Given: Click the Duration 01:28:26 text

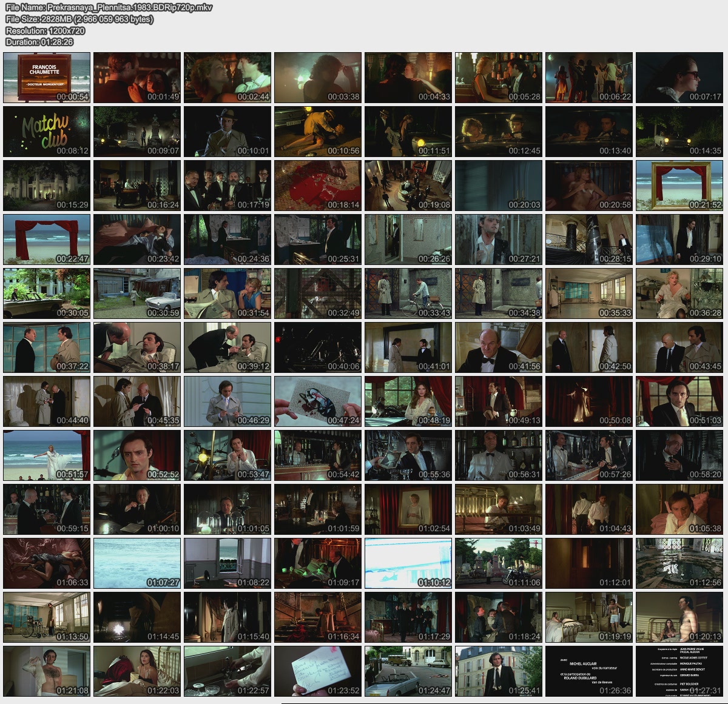Looking at the screenshot, I should coord(39,42).
